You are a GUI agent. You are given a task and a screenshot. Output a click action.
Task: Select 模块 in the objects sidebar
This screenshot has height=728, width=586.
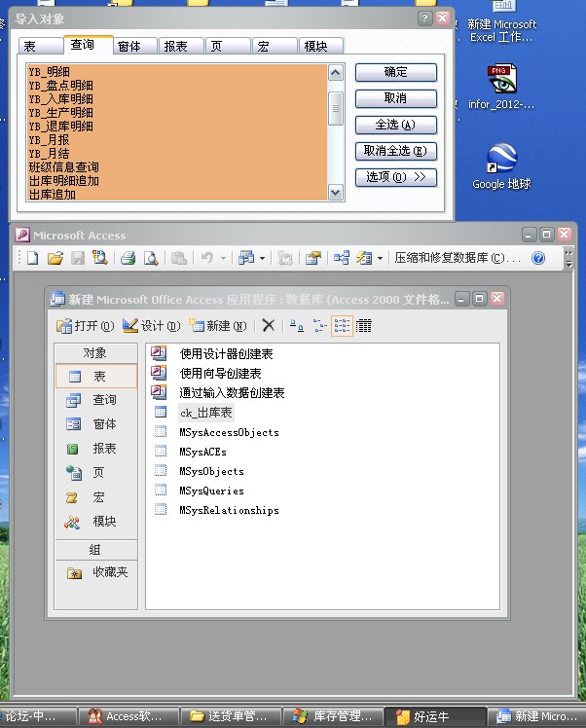(x=96, y=522)
